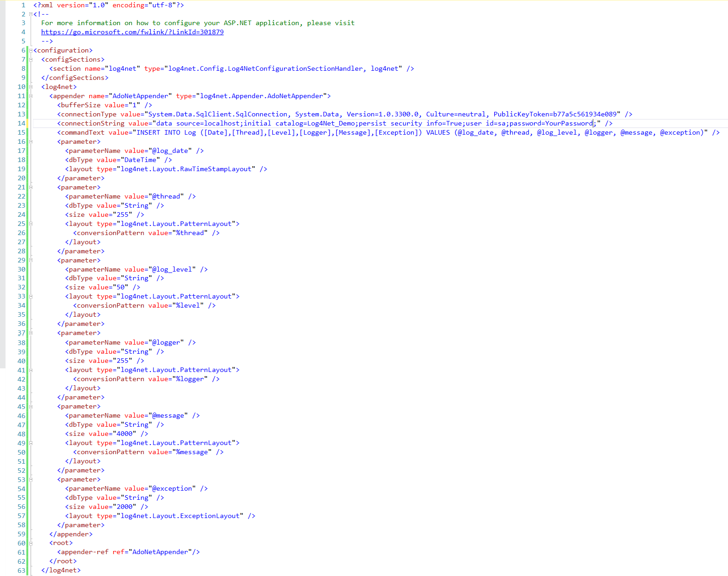Image resolution: width=728 pixels, height=576 pixels.
Task: Collapse the XML comment block at line 2
Action: point(31,14)
